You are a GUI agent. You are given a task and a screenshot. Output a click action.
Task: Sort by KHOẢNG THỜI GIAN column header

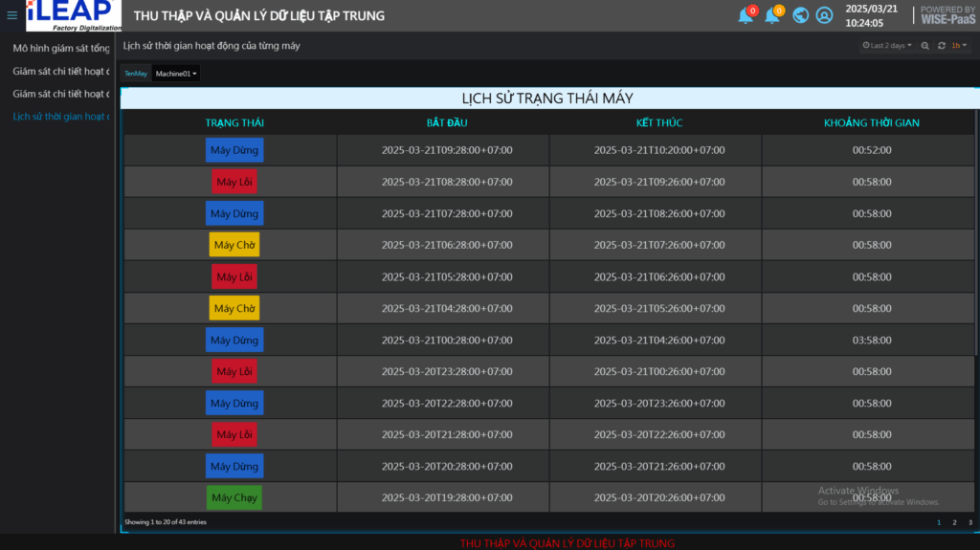871,122
